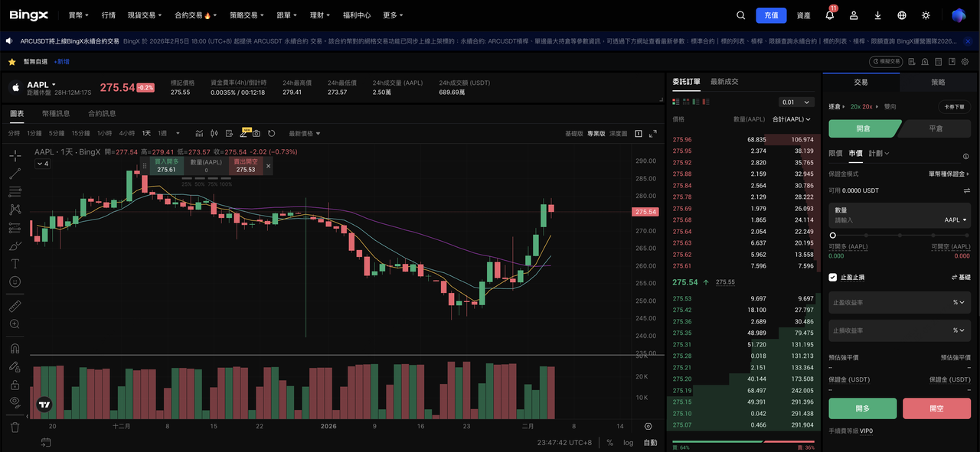980x452 pixels.
Task: Select the trend line drawing tool
Action: (x=15, y=174)
